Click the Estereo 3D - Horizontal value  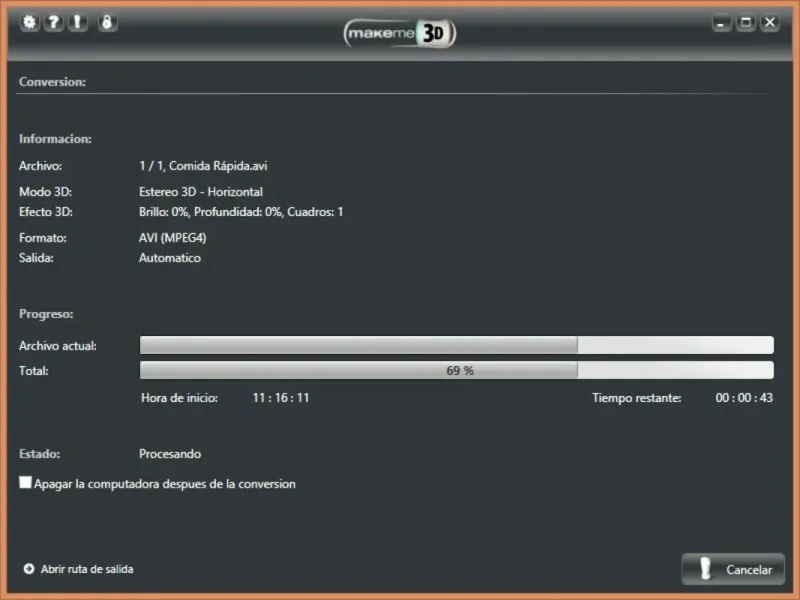tap(201, 192)
